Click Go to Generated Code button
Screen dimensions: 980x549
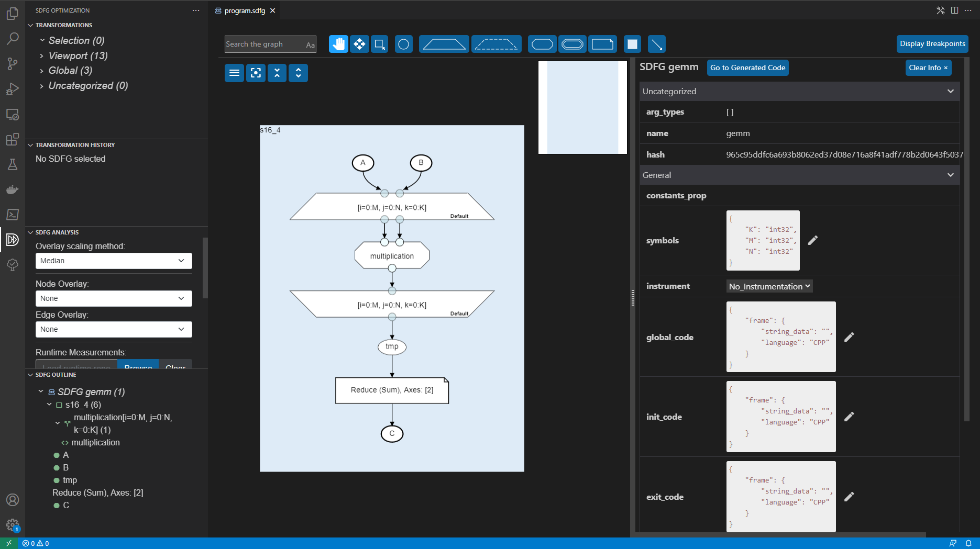(x=747, y=68)
